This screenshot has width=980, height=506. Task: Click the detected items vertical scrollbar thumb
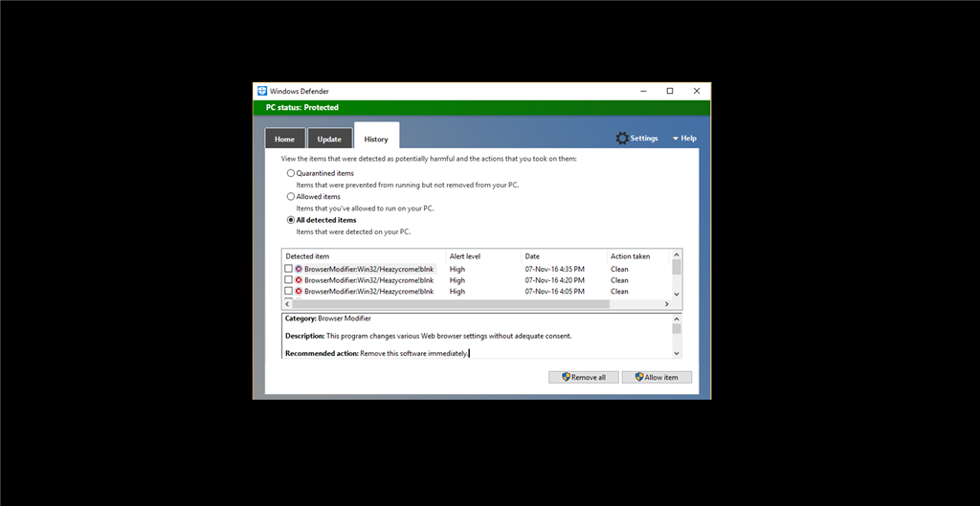677,268
